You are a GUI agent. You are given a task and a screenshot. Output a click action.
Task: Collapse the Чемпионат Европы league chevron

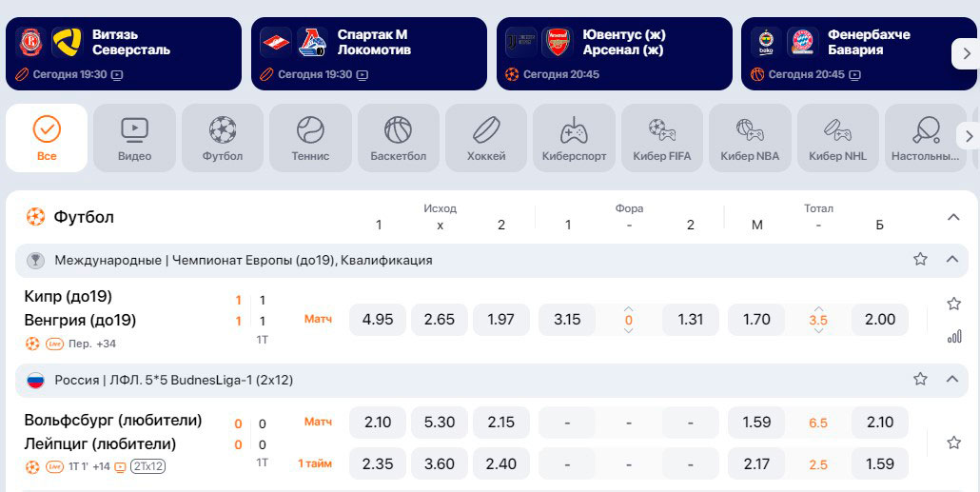point(951,259)
